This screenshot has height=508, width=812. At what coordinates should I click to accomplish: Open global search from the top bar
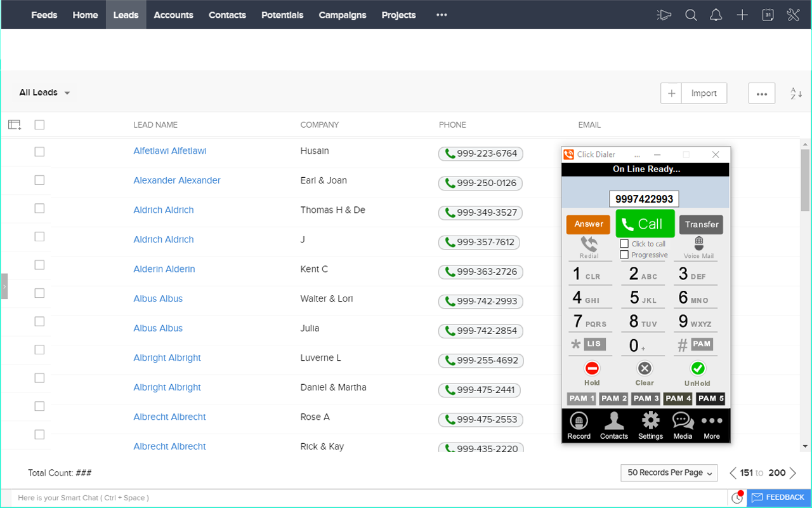[691, 15]
